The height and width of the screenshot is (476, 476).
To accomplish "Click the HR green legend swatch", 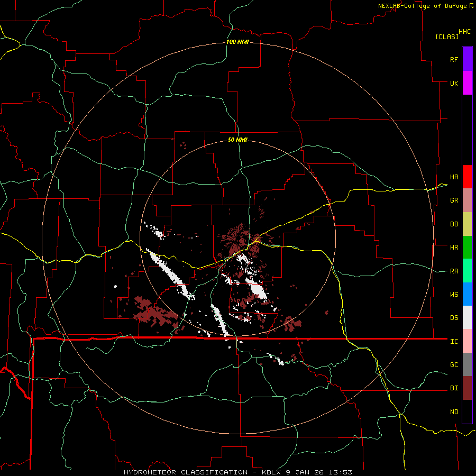I will [467, 248].
